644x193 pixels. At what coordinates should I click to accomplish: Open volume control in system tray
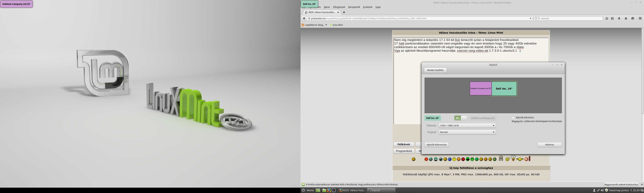[602, 190]
